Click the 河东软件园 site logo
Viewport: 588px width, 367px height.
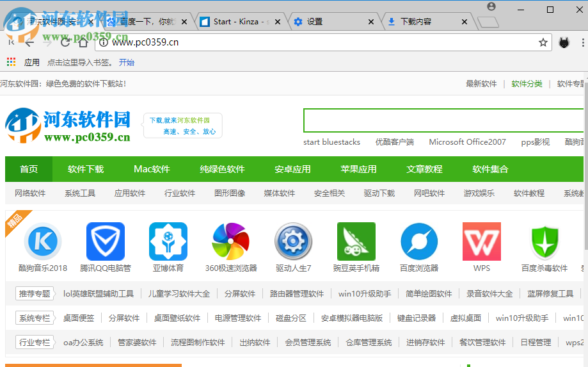coord(68,126)
